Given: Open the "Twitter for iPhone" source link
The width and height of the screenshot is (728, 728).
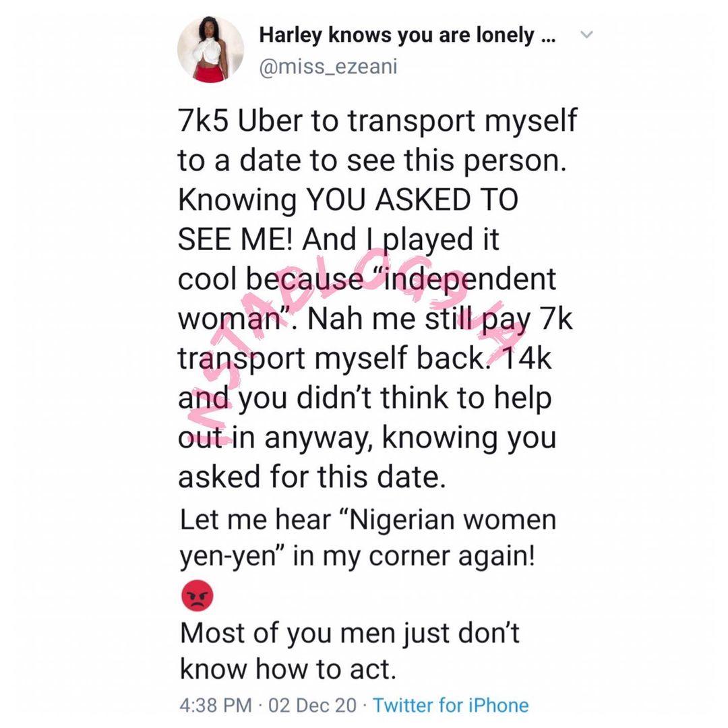Looking at the screenshot, I should coord(451,706).
